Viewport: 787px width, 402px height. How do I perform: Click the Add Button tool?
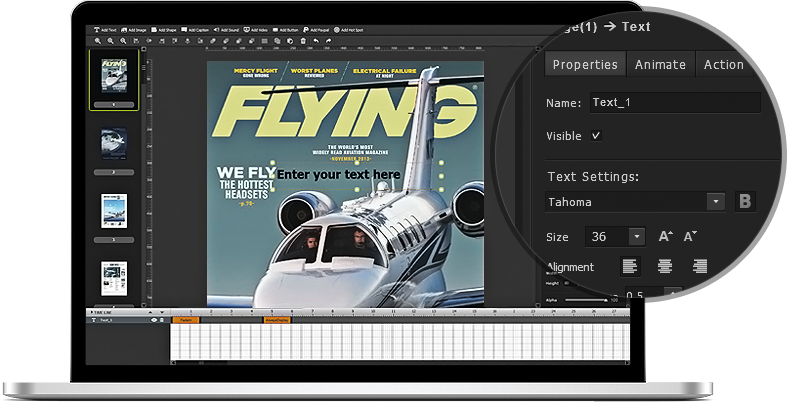(x=285, y=30)
